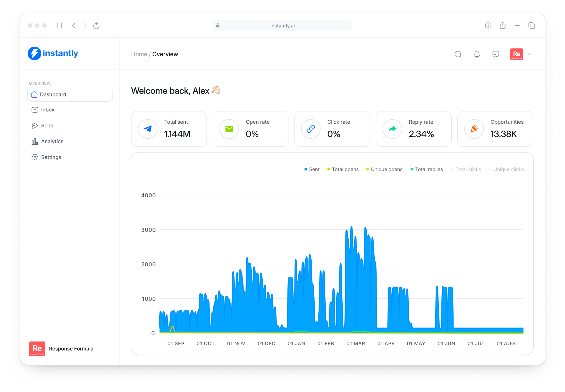
Task: Click the Opportunities party popper icon
Action: coord(474,129)
